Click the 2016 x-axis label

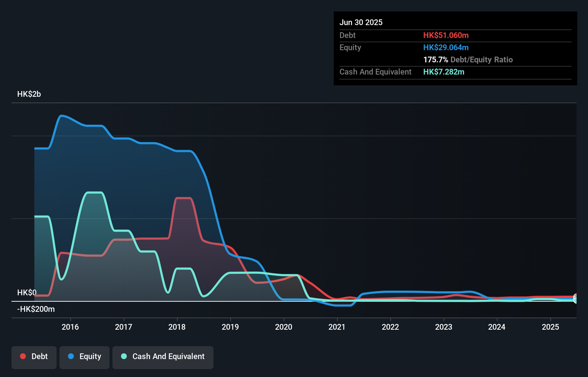pos(70,327)
